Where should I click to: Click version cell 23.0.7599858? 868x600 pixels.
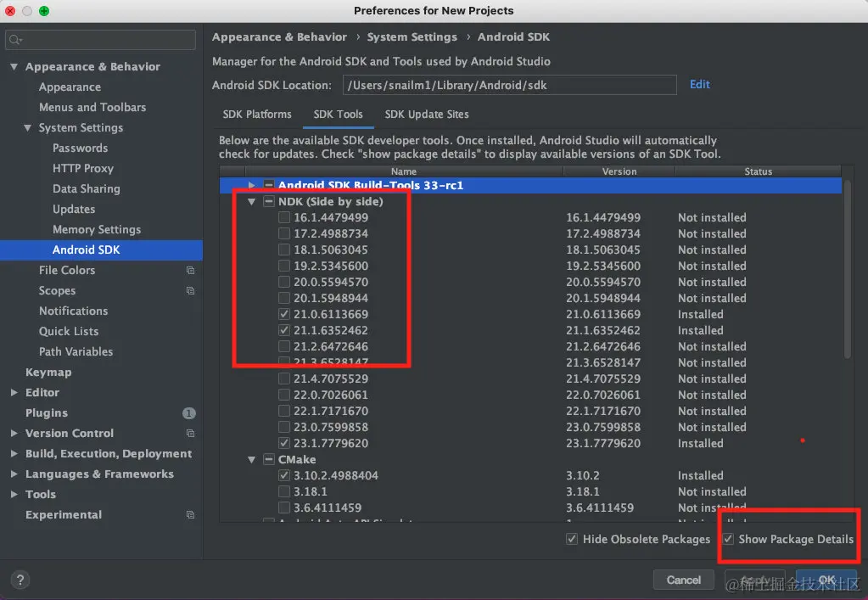click(x=603, y=428)
